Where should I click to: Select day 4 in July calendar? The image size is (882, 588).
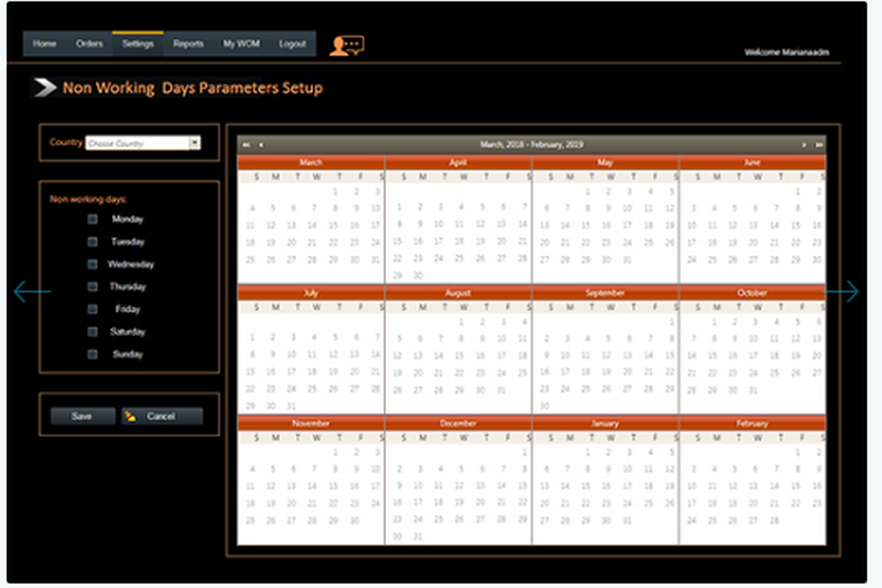coord(314,338)
